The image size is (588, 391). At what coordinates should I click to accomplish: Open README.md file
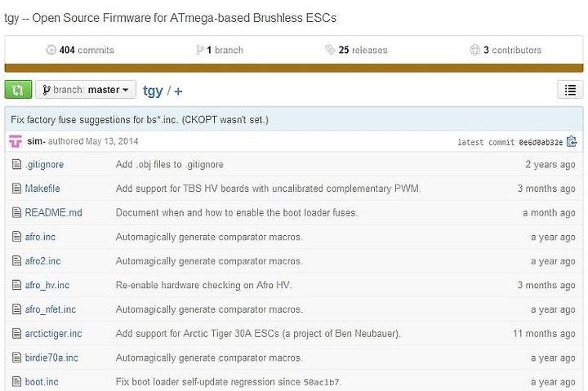[53, 212]
